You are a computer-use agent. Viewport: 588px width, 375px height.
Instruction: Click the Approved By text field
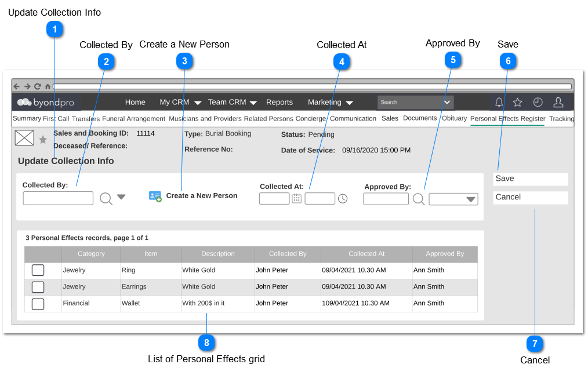pos(386,199)
